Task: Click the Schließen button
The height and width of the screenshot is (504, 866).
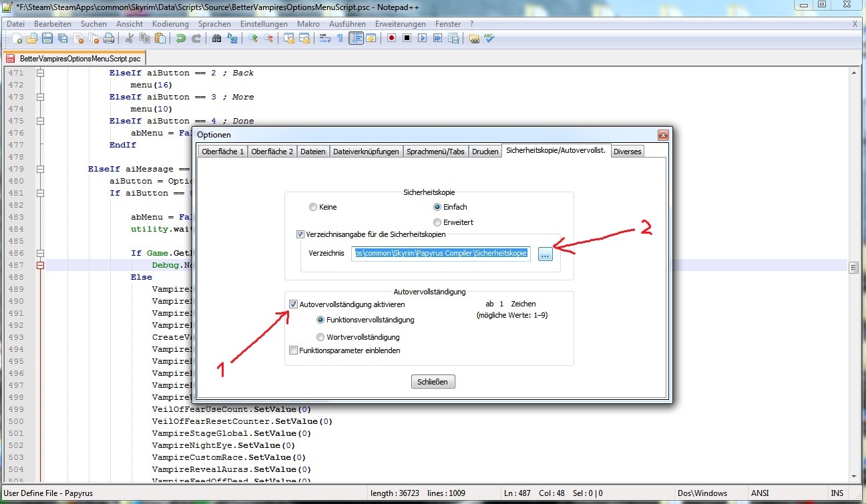Action: pyautogui.click(x=433, y=382)
